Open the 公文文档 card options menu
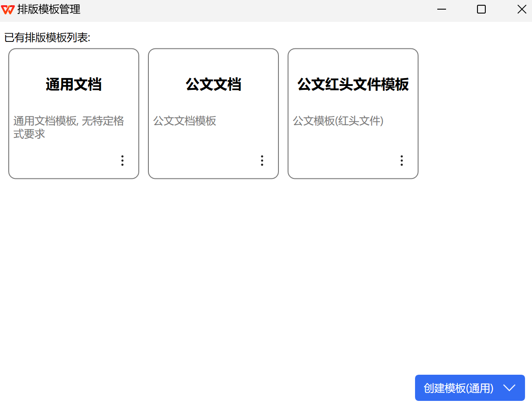532x407 pixels. click(262, 161)
